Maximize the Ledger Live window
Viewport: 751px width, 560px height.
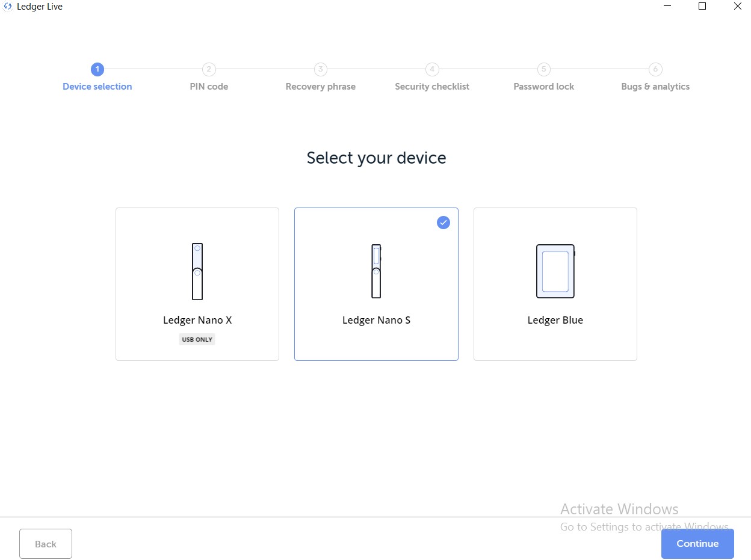pos(702,7)
